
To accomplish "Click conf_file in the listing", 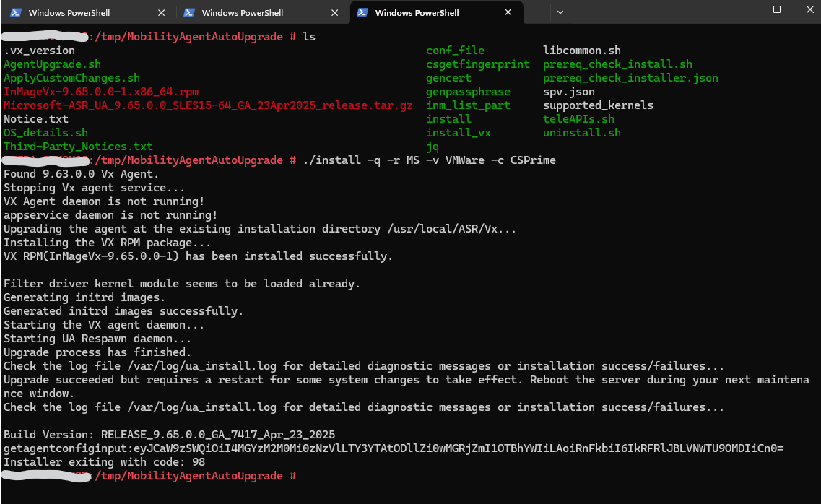I will [455, 51].
